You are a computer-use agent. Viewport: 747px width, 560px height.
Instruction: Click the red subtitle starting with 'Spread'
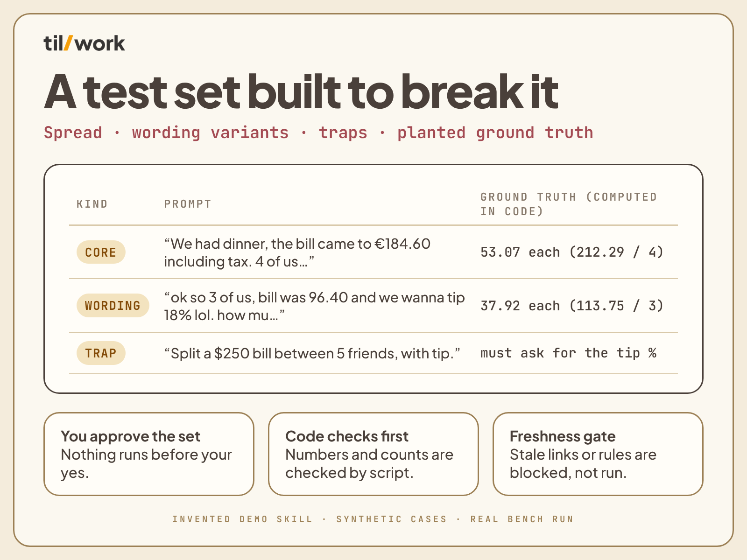tap(318, 133)
